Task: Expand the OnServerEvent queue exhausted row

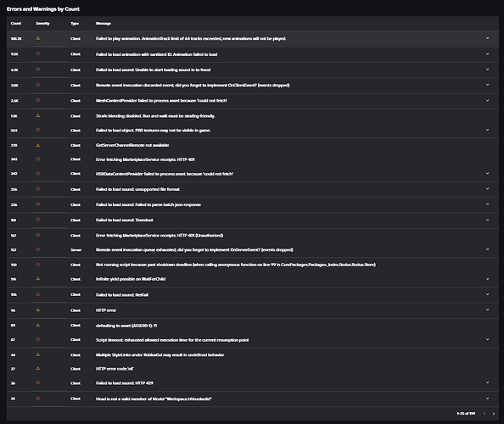Action: point(487,249)
